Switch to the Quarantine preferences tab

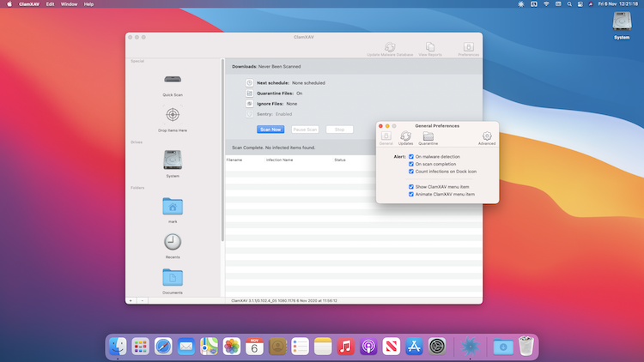(428, 137)
